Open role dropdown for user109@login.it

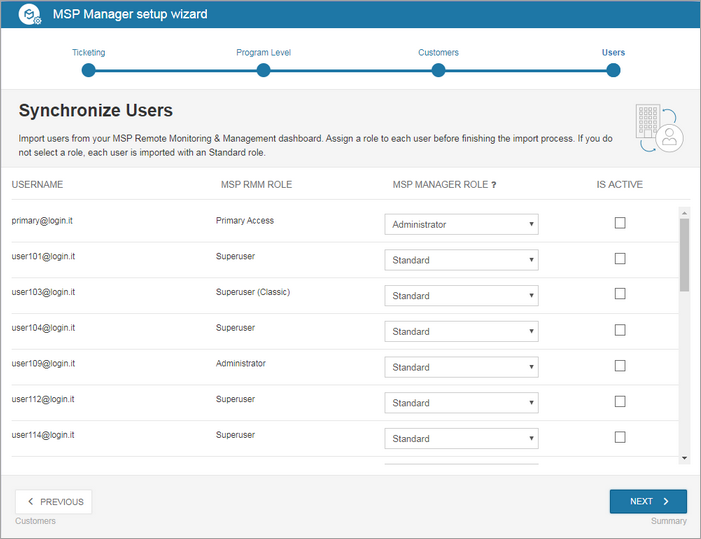pyautogui.click(x=461, y=367)
